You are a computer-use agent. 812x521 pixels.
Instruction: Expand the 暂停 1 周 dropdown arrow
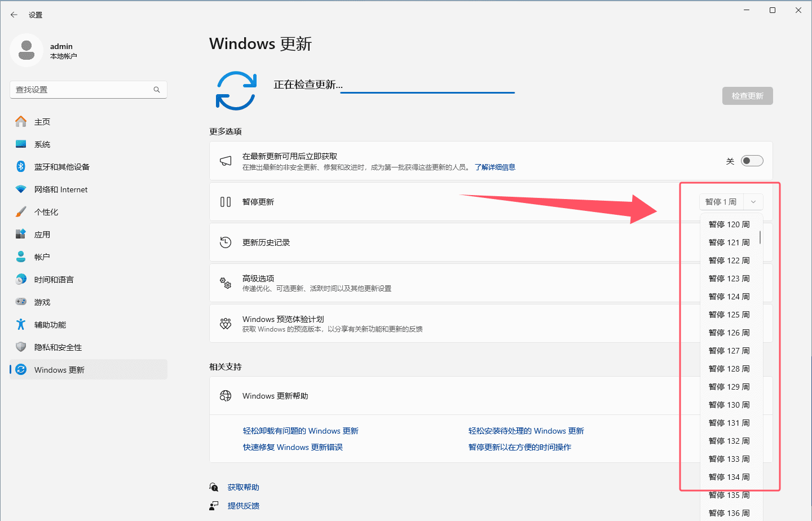(x=753, y=202)
